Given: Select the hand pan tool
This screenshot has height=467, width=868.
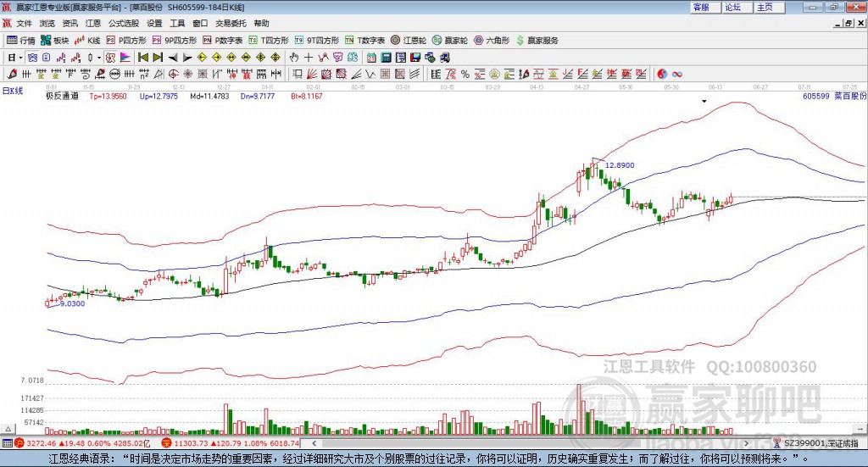Looking at the screenshot, I should (293, 58).
